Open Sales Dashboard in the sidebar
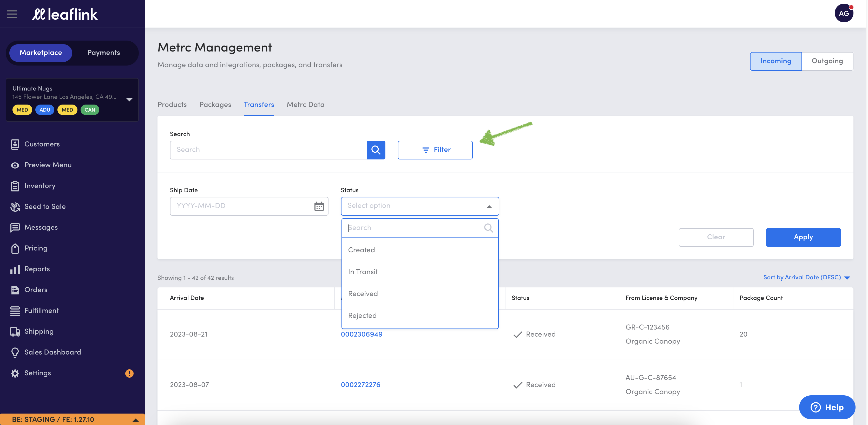The image size is (868, 425). (52, 352)
